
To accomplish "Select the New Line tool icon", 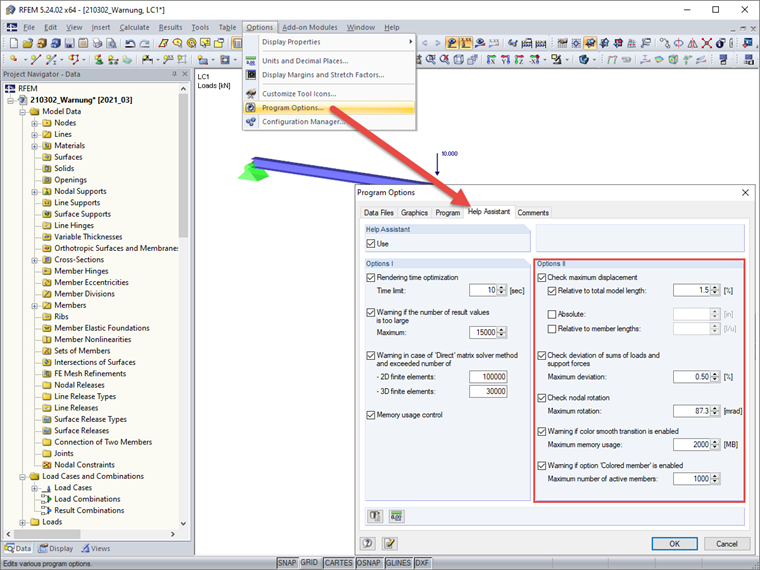I will point(35,60).
